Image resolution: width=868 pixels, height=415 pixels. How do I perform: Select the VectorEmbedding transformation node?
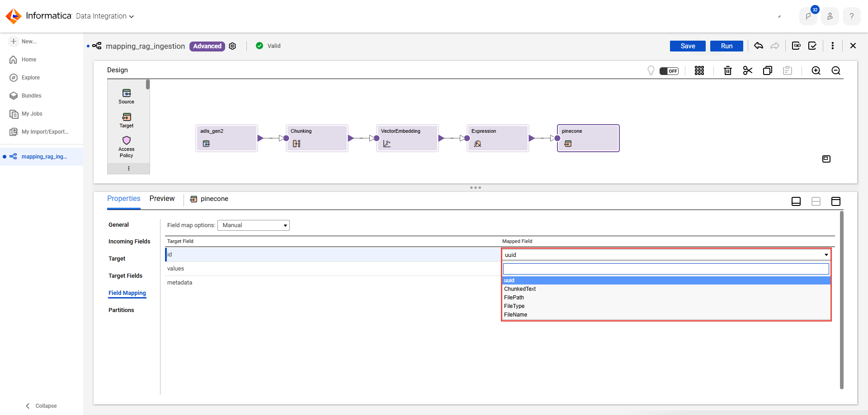pyautogui.click(x=407, y=138)
